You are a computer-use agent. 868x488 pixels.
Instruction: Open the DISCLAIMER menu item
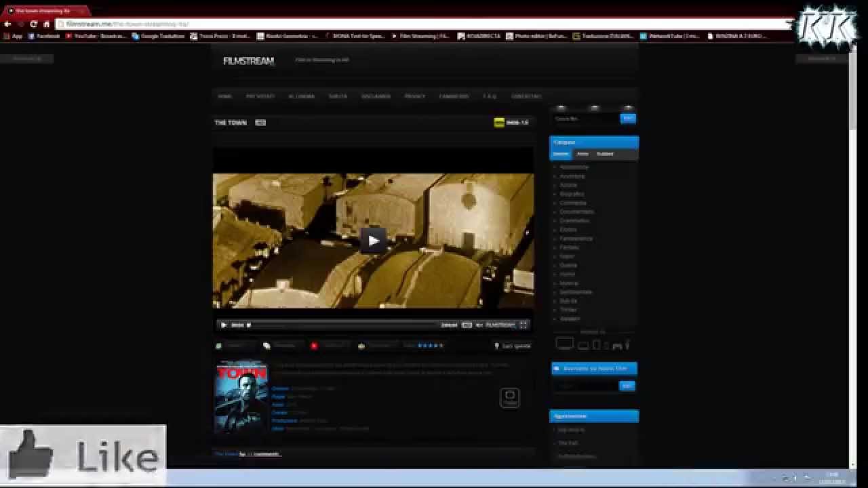[x=376, y=96]
